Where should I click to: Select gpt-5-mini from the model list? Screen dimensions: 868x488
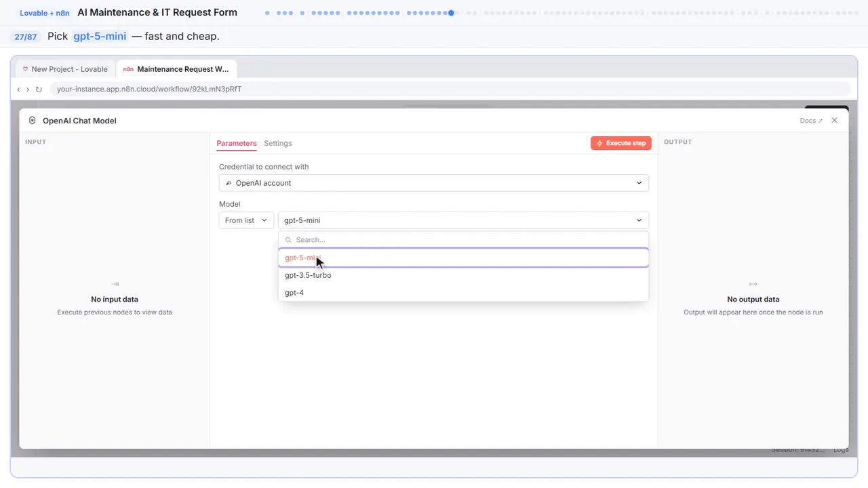coord(463,258)
